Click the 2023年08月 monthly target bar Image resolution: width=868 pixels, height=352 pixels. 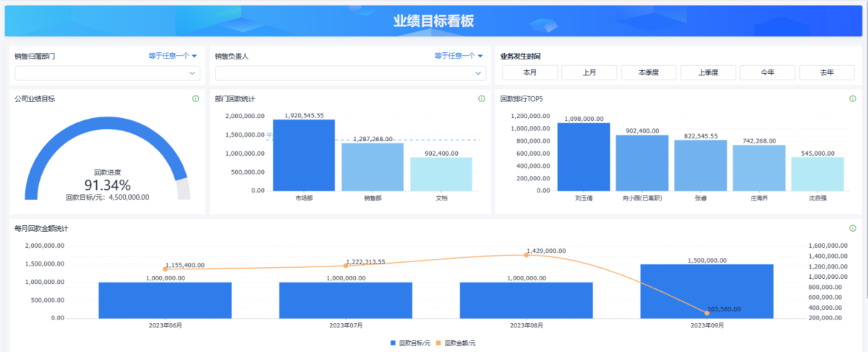click(527, 300)
